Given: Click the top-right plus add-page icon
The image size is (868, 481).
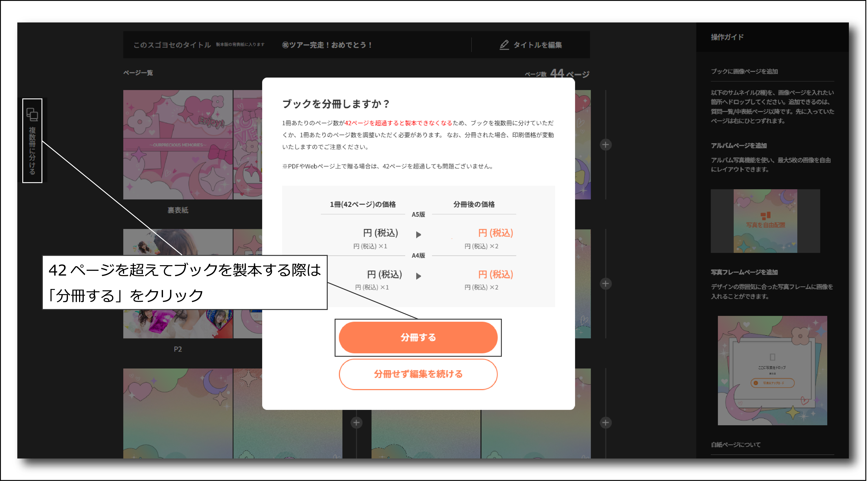Looking at the screenshot, I should pyautogui.click(x=605, y=145).
